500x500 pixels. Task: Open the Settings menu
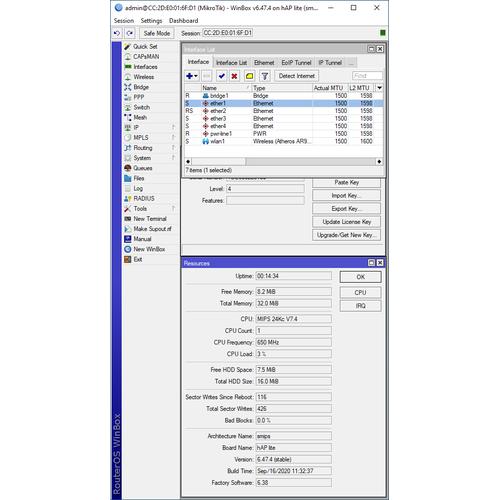pyautogui.click(x=151, y=21)
